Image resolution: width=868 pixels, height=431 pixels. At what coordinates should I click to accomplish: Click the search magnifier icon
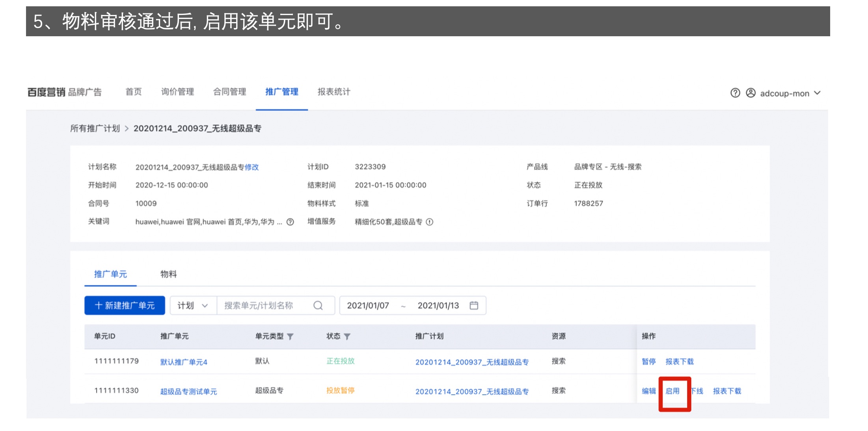pyautogui.click(x=318, y=305)
